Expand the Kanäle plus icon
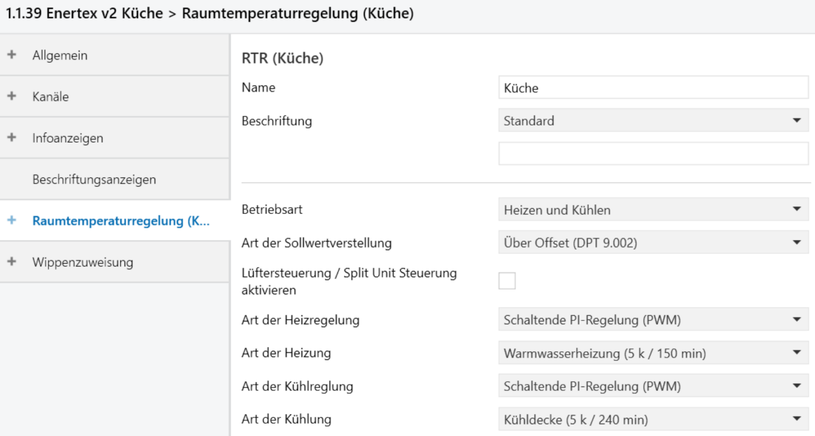This screenshot has width=815, height=436. point(12,97)
